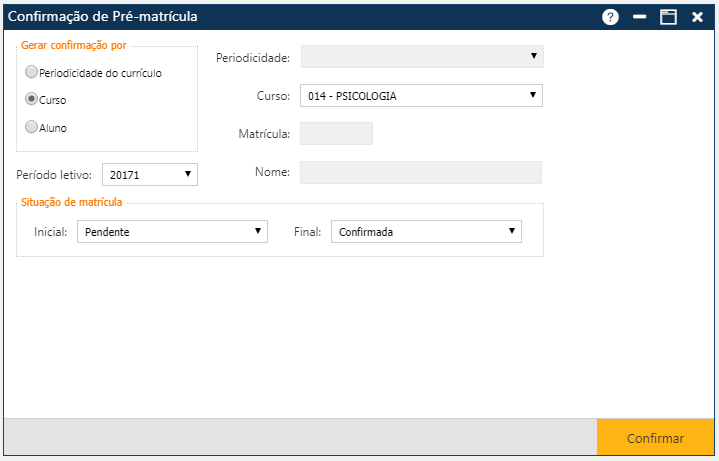The image size is (719, 461).
Task: Click the Nome text field
Action: [421, 173]
